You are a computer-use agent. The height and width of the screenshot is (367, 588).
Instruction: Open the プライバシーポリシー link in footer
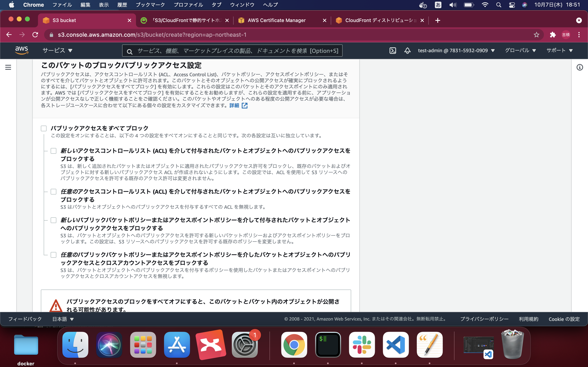pyautogui.click(x=484, y=319)
